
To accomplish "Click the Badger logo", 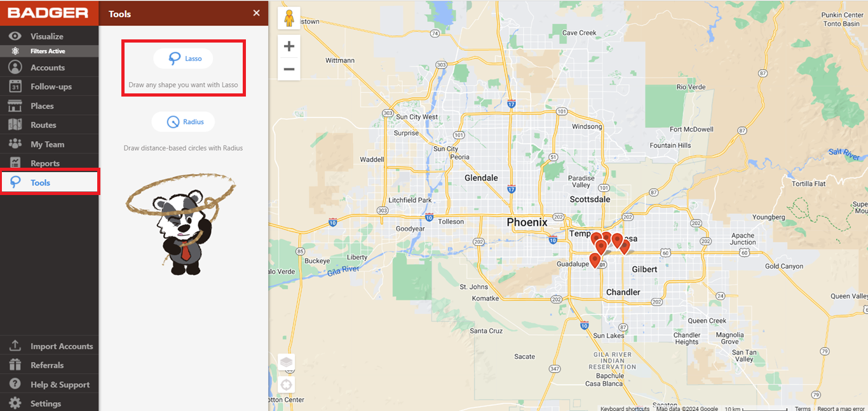I will pyautogui.click(x=48, y=13).
